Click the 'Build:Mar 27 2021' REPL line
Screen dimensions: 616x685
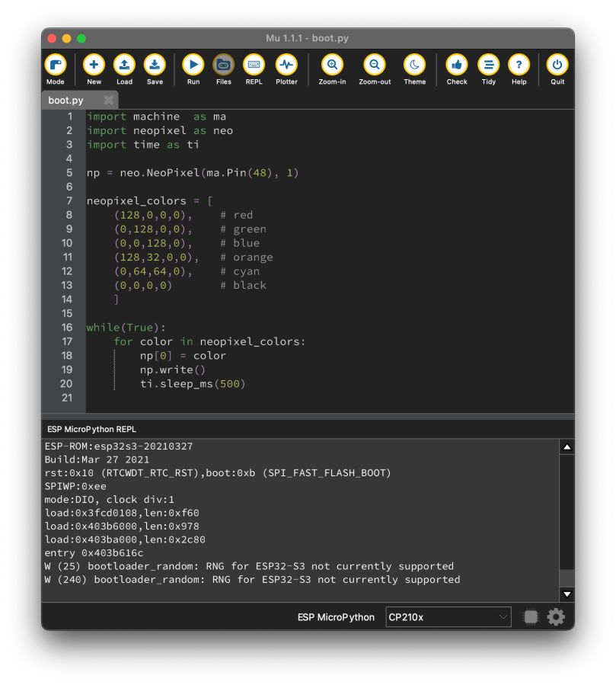coord(97,459)
